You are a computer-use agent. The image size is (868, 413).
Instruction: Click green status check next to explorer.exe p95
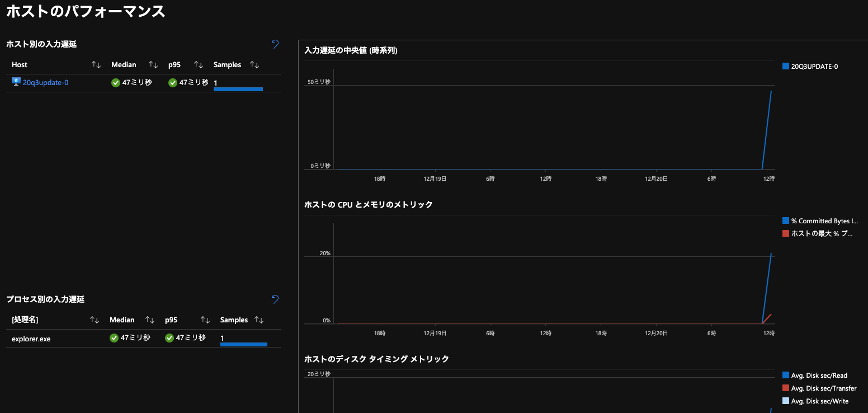169,337
